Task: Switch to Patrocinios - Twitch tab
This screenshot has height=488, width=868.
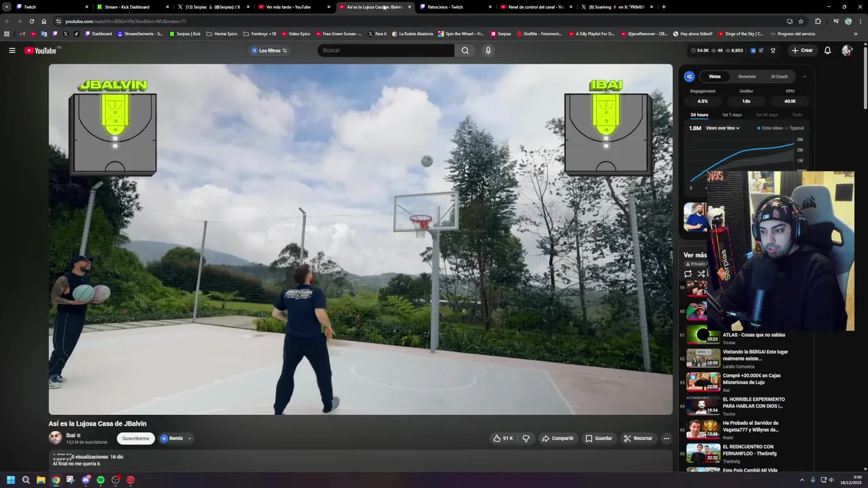Action: [x=456, y=7]
